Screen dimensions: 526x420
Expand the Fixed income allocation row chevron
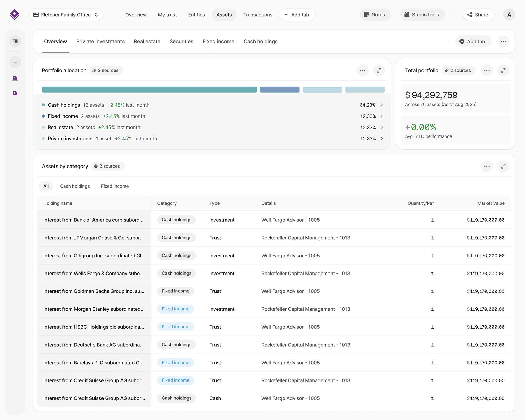pos(382,116)
